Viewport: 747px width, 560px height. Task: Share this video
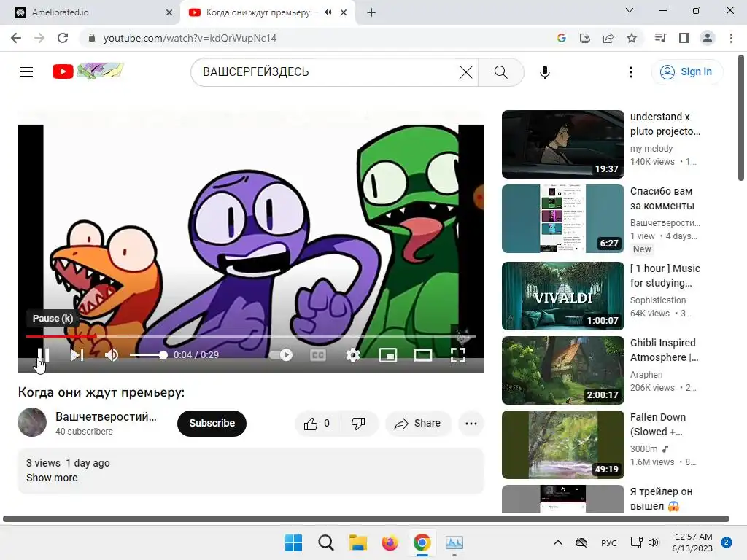click(418, 424)
